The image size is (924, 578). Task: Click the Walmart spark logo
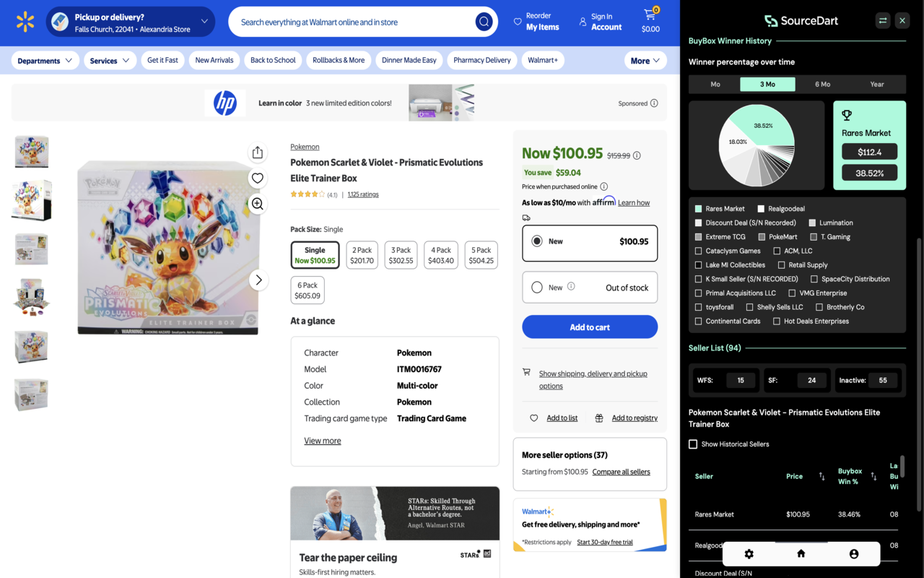click(25, 22)
